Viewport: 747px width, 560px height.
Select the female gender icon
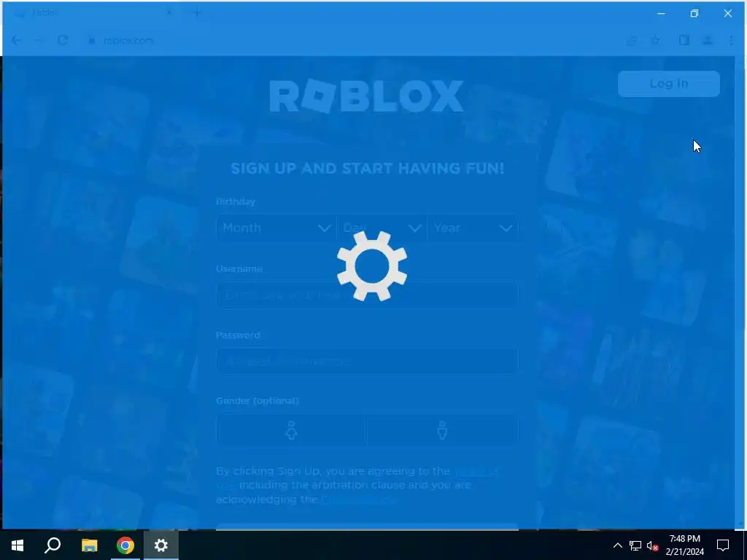291,430
